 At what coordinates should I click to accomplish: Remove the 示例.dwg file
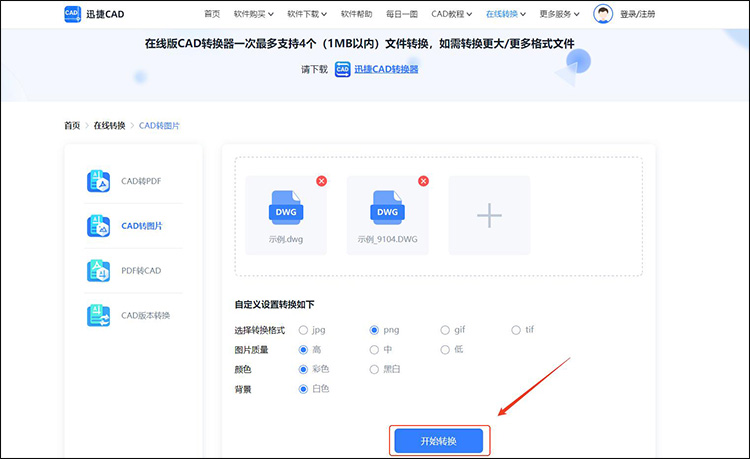(321, 181)
